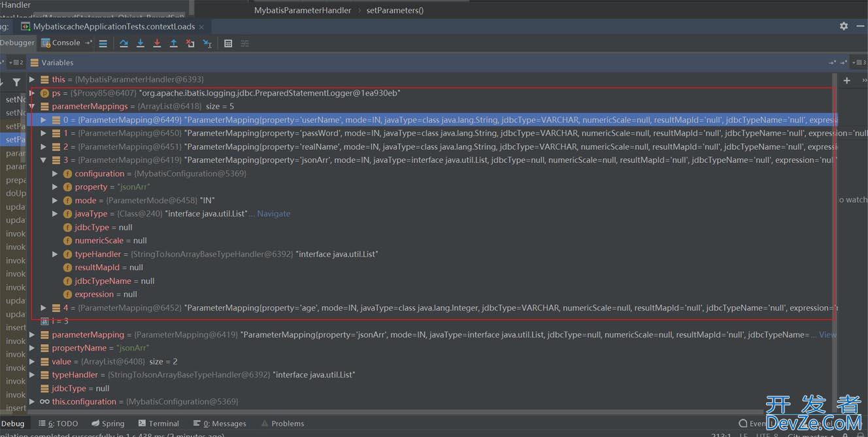Switch to the Console tab
868x437 pixels.
click(61, 43)
